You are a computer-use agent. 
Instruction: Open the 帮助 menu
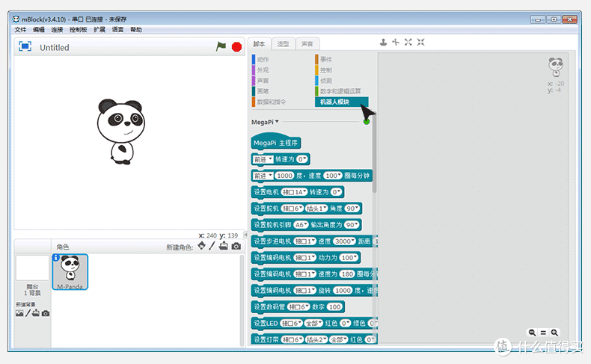(x=136, y=30)
